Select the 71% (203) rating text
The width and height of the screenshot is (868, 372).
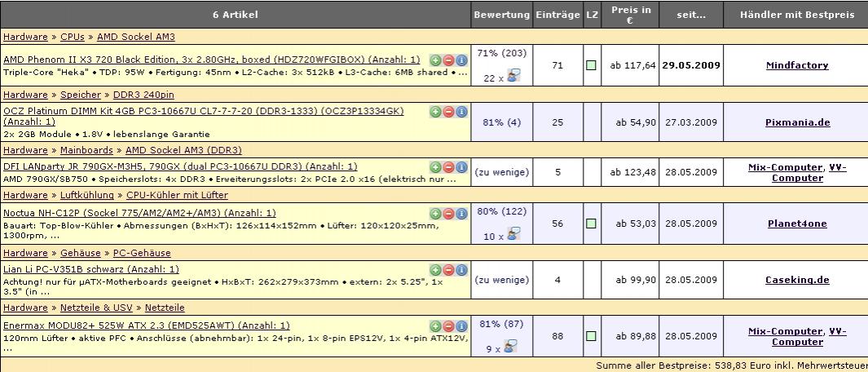[501, 53]
